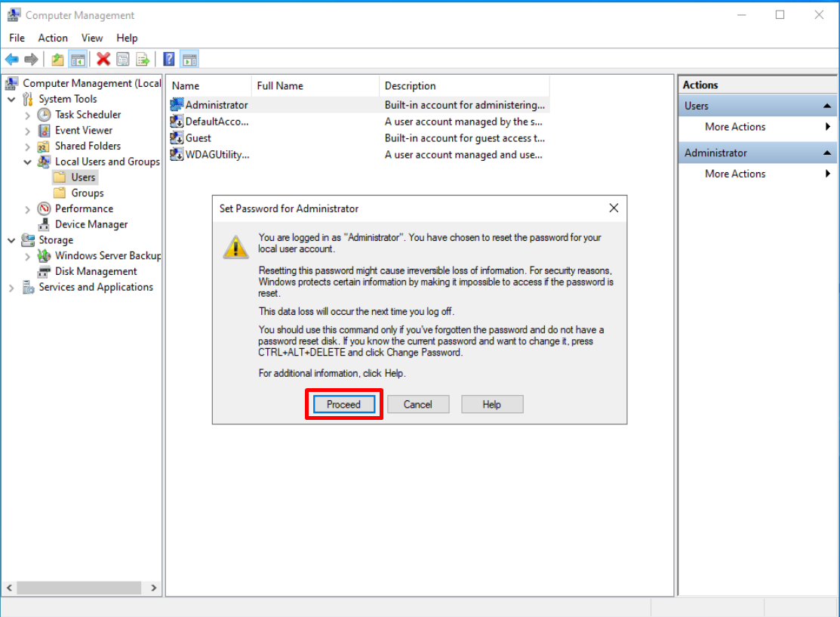Click the tree pane scrollbar right arrow
The height and width of the screenshot is (617, 840).
pos(154,588)
